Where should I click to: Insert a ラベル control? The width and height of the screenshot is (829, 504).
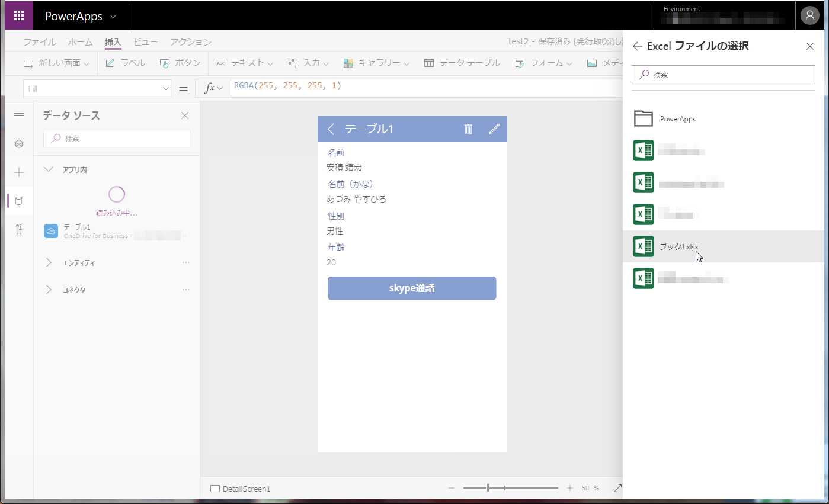click(x=126, y=63)
